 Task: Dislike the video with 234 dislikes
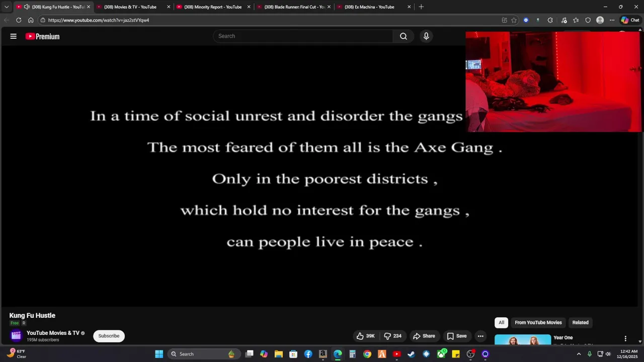tap(392, 336)
